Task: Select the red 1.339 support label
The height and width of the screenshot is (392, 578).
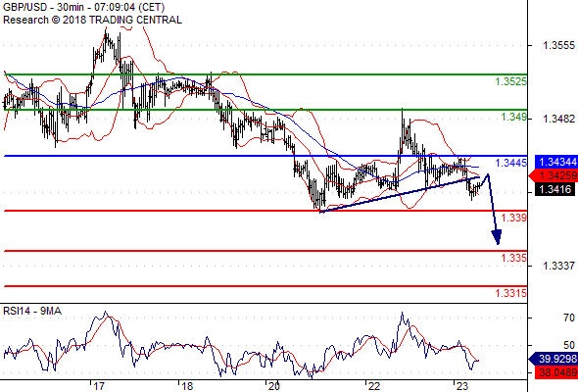Action: [514, 218]
